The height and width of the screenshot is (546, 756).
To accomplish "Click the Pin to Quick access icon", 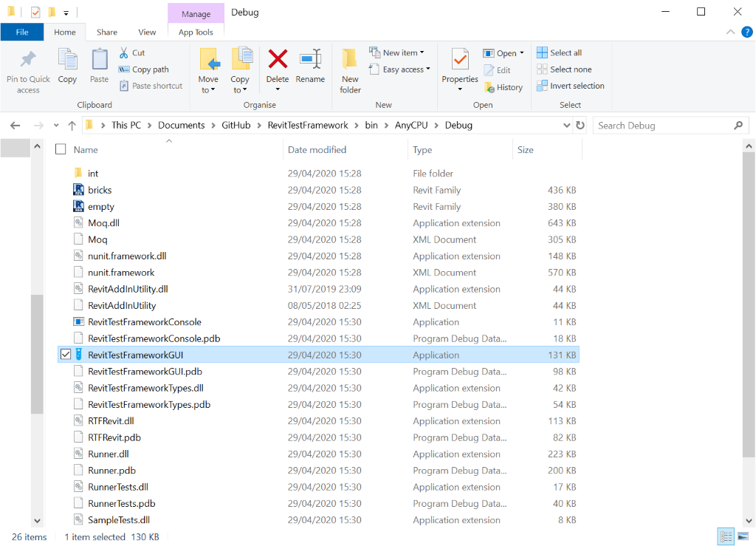I will 28,59.
